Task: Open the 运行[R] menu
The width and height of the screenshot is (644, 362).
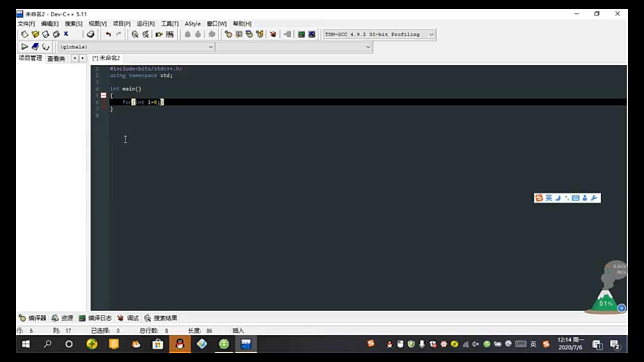Action: point(145,24)
